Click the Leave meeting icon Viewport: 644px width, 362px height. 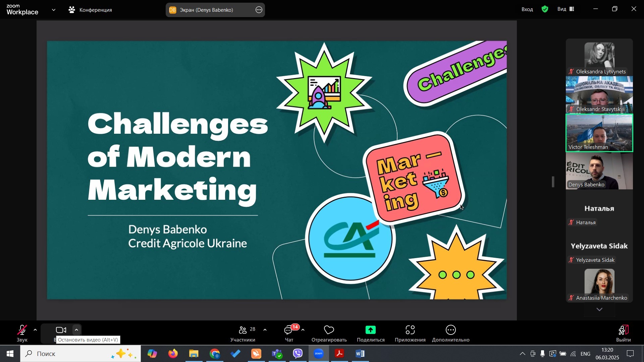[623, 330]
